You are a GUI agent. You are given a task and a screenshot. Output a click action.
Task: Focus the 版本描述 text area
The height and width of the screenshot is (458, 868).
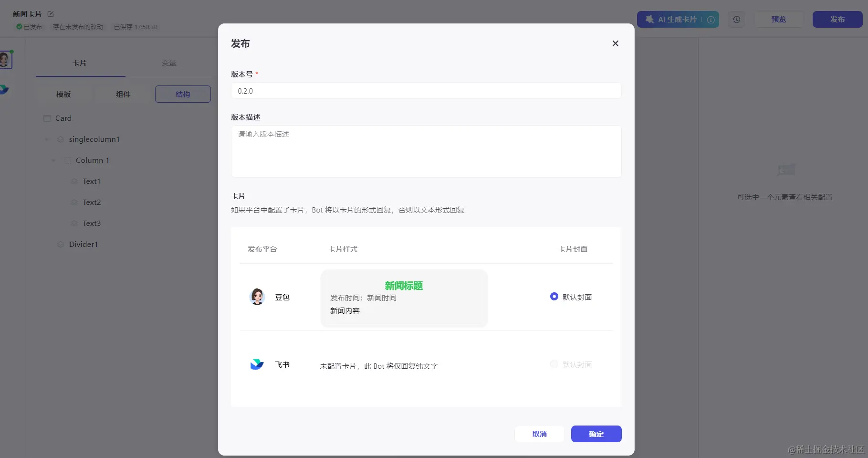[426, 151]
